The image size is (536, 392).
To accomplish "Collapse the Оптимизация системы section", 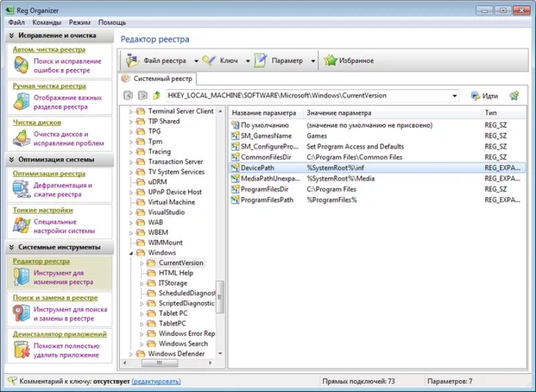I will point(11,159).
